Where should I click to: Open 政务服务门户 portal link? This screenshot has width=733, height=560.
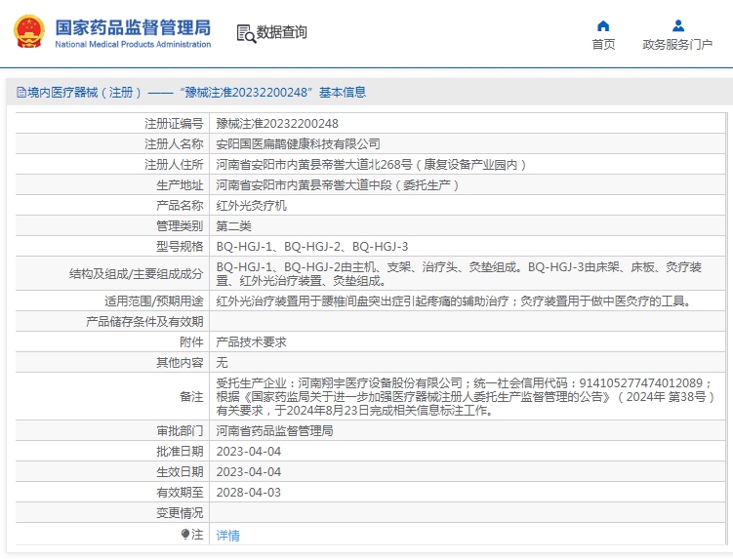pos(677,45)
